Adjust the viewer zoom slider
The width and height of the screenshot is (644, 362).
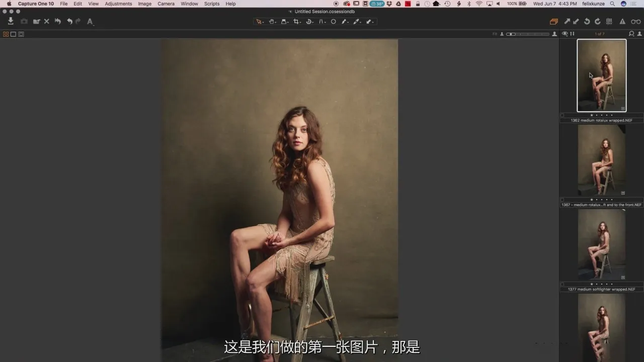pyautogui.click(x=528, y=34)
